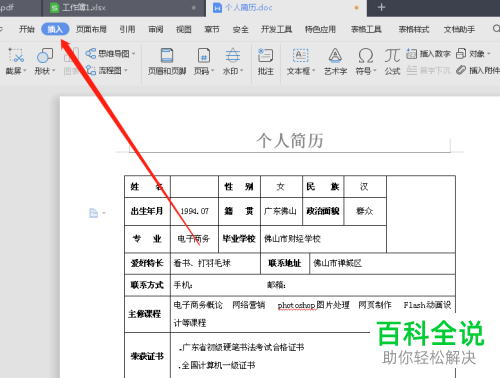Open the 引用 ribbon tab
Screen dimensions: 500x378
click(127, 29)
